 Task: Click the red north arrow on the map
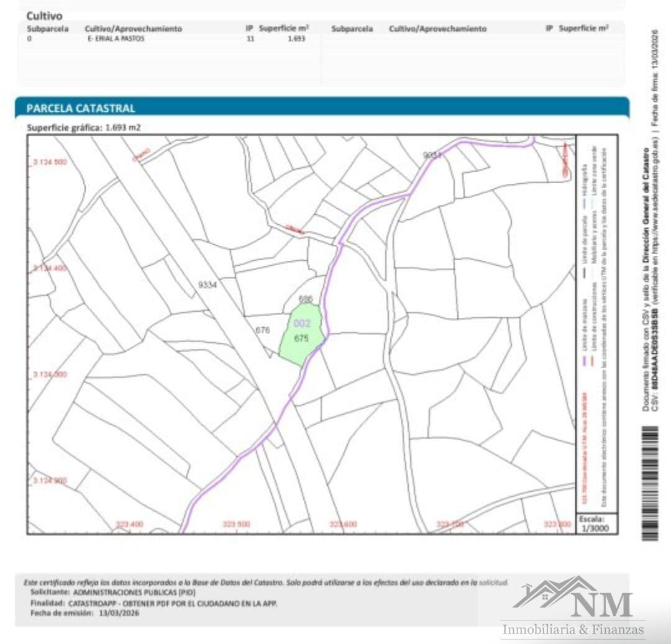pyautogui.click(x=565, y=160)
